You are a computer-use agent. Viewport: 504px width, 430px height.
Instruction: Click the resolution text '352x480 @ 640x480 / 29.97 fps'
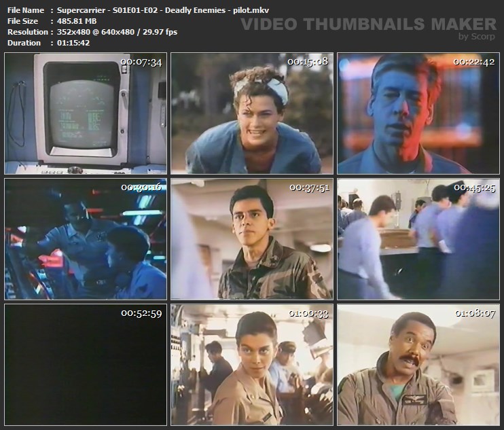(117, 32)
